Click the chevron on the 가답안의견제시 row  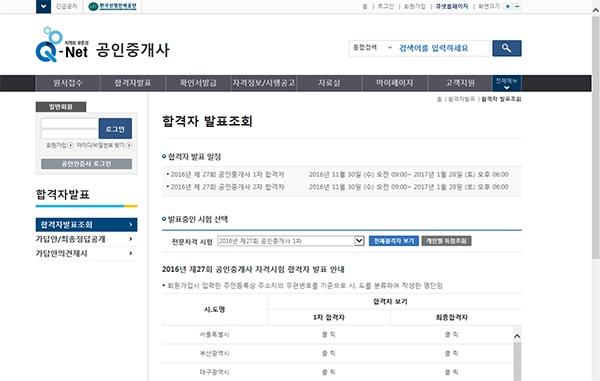click(x=131, y=253)
